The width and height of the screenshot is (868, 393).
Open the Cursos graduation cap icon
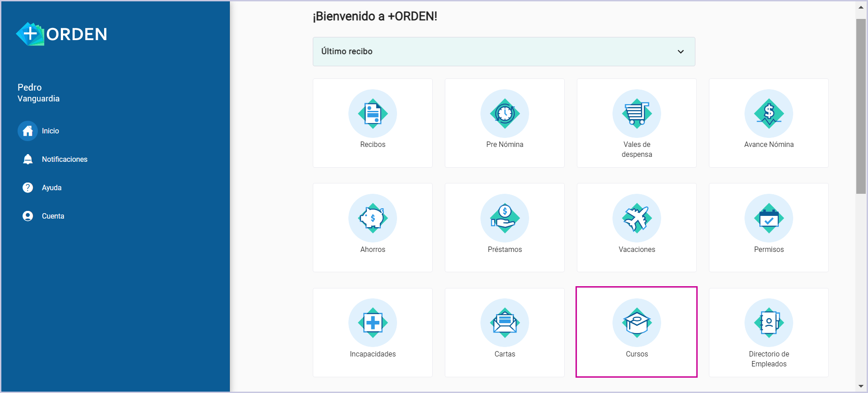pyautogui.click(x=636, y=323)
